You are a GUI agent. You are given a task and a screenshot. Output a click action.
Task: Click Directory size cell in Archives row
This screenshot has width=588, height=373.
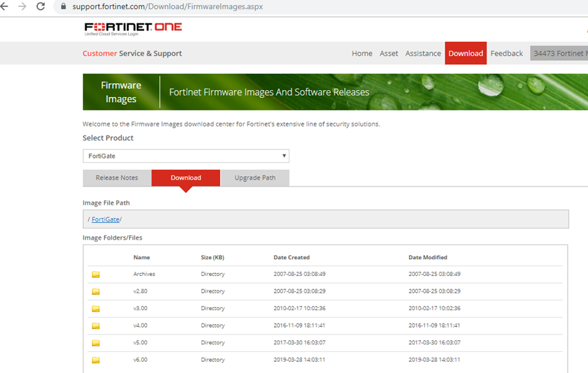tap(213, 274)
